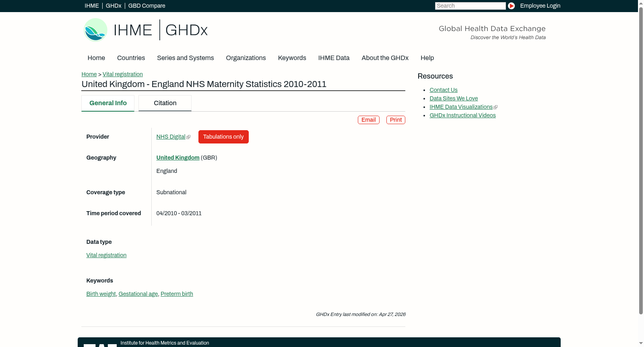Click the red search submit arrow icon

tap(511, 6)
